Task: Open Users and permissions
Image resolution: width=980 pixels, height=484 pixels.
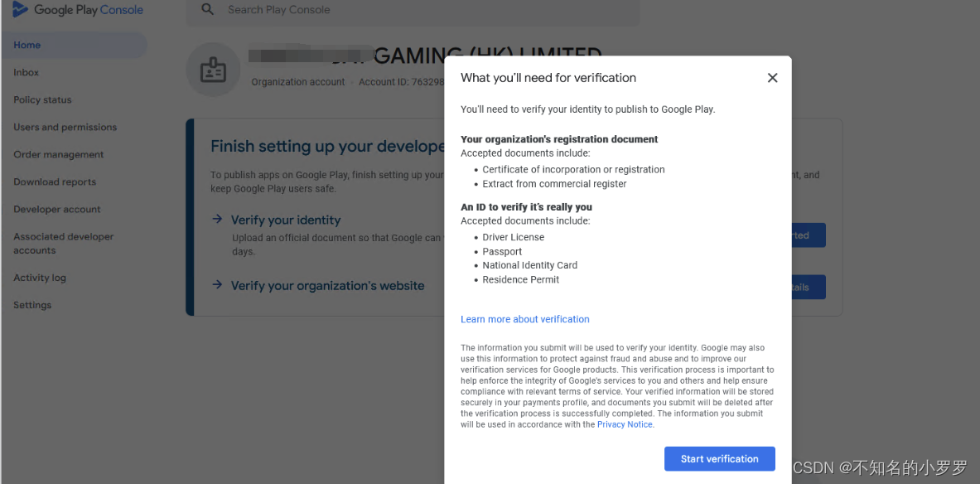Action: [65, 127]
